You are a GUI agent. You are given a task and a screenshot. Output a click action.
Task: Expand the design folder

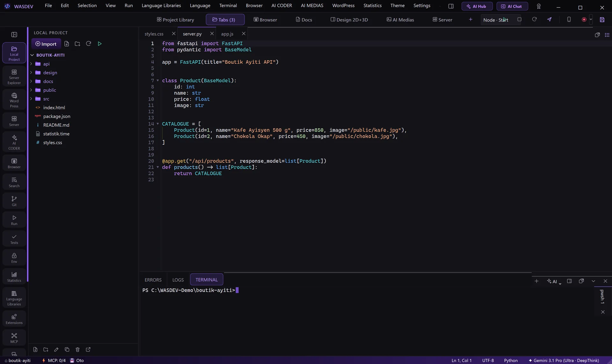[x=31, y=73]
